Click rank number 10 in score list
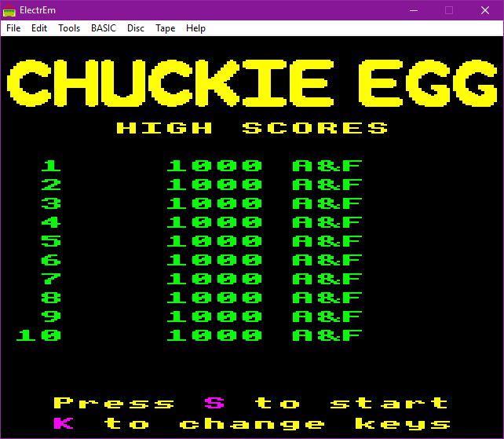The image size is (504, 439). coord(38,335)
